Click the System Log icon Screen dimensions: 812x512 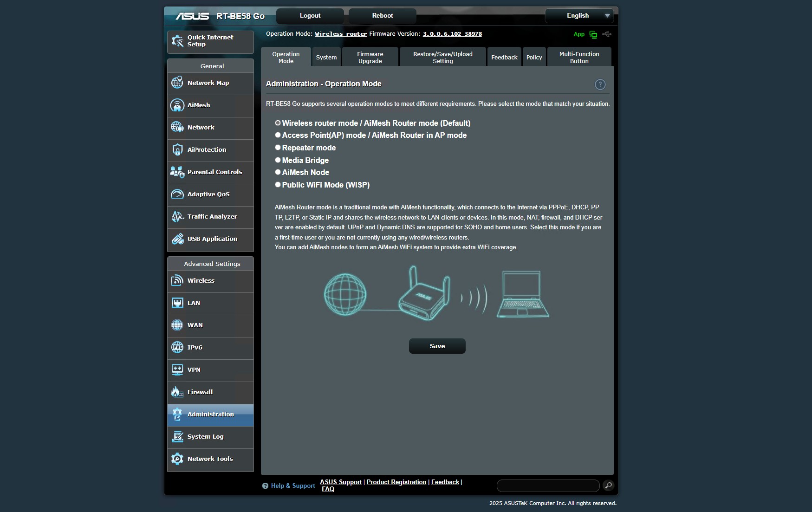177,436
